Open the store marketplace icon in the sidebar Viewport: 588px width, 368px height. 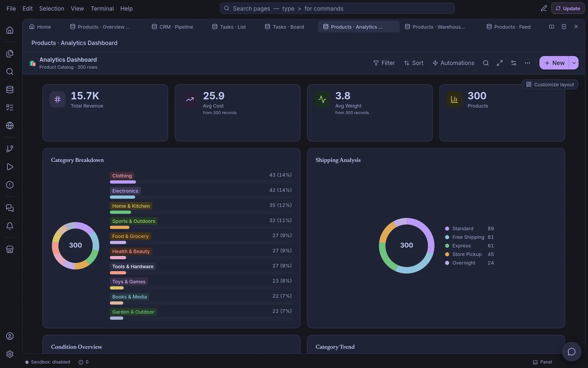(x=10, y=249)
